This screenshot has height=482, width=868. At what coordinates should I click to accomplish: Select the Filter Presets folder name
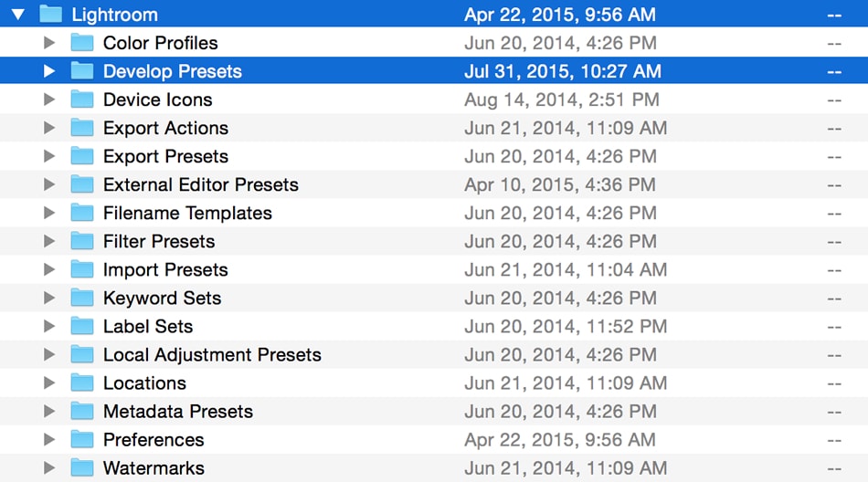click(159, 241)
